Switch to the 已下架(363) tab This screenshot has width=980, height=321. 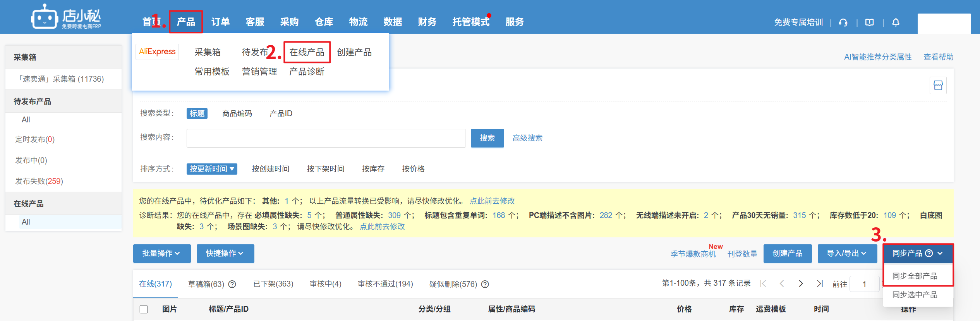coord(273,284)
